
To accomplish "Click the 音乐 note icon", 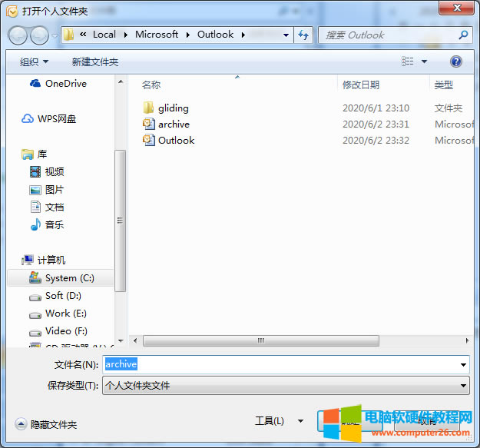I will coord(35,224).
